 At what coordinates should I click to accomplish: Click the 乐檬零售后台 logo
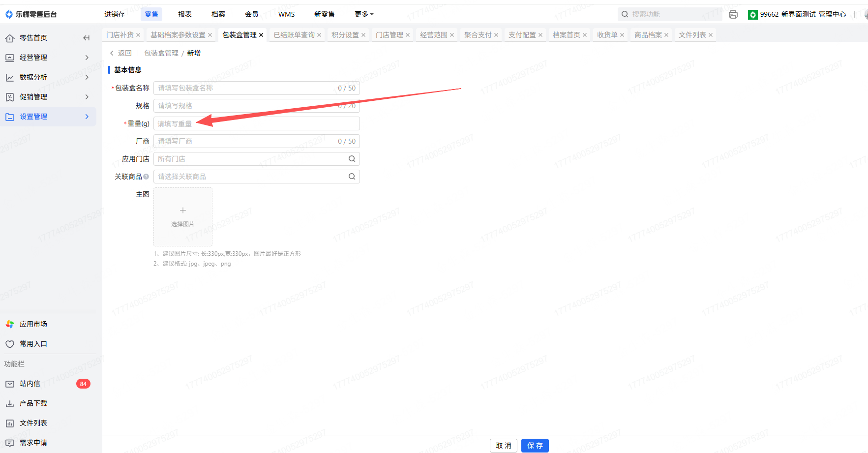tap(31, 14)
